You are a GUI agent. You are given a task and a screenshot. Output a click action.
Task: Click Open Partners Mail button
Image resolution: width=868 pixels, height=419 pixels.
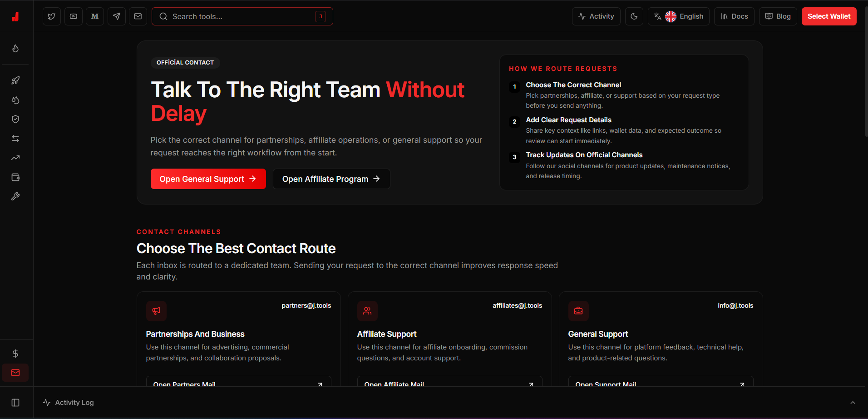pos(239,382)
